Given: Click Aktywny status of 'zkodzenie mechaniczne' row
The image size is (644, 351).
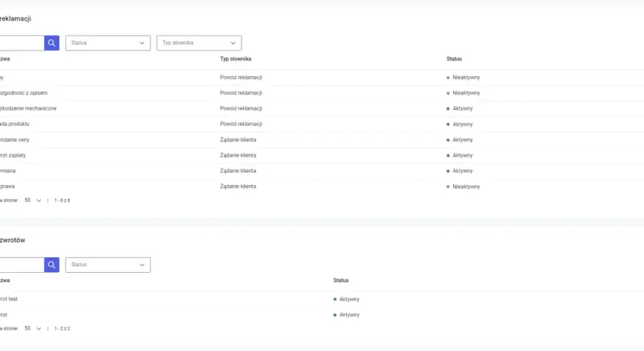Looking at the screenshot, I should click(x=460, y=108).
